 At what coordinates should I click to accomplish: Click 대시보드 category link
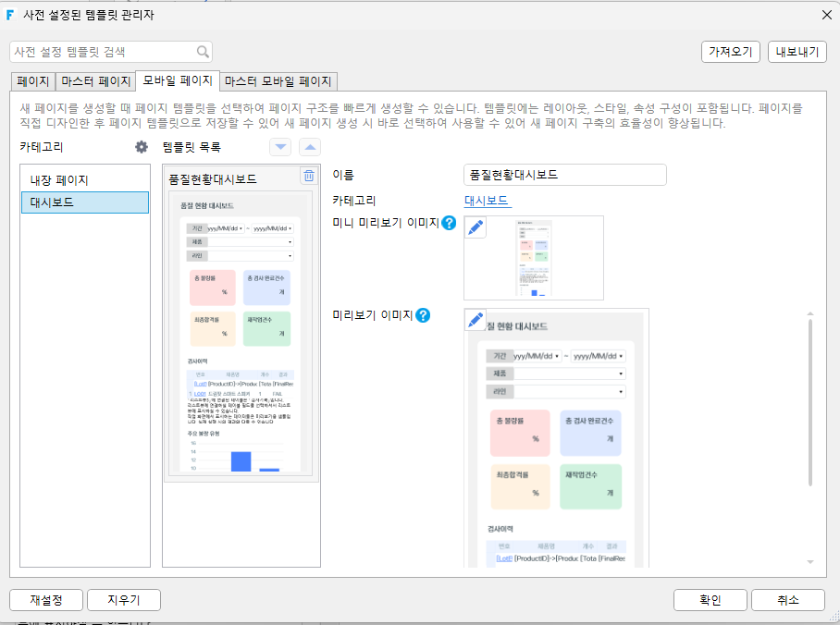coord(487,201)
